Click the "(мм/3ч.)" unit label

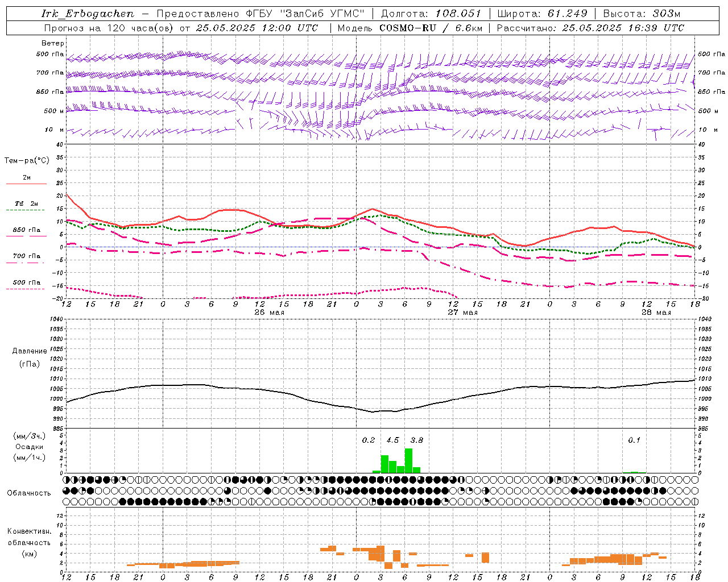tap(30, 436)
